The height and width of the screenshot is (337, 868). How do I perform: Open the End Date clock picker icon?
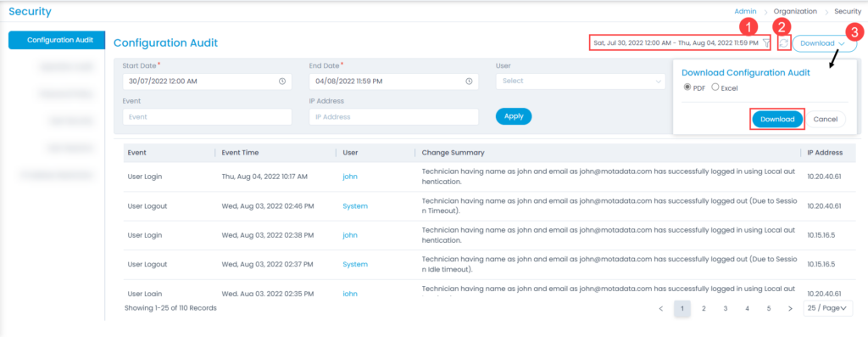pyautogui.click(x=469, y=81)
